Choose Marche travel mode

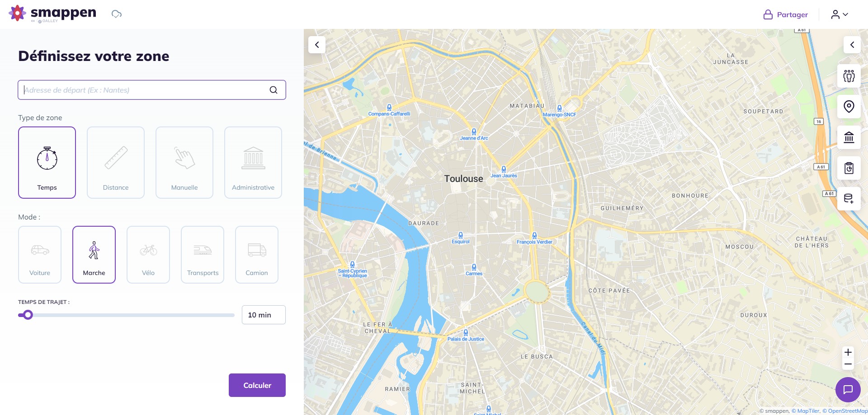[94, 255]
